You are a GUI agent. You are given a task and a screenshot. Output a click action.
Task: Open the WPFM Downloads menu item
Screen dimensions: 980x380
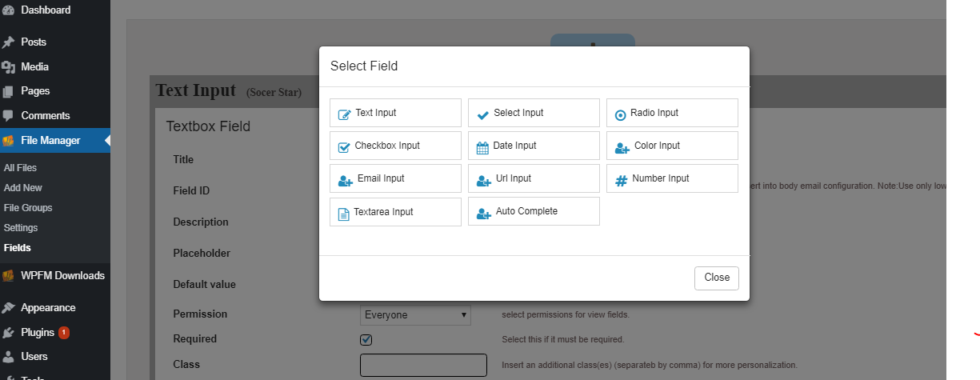coord(62,276)
